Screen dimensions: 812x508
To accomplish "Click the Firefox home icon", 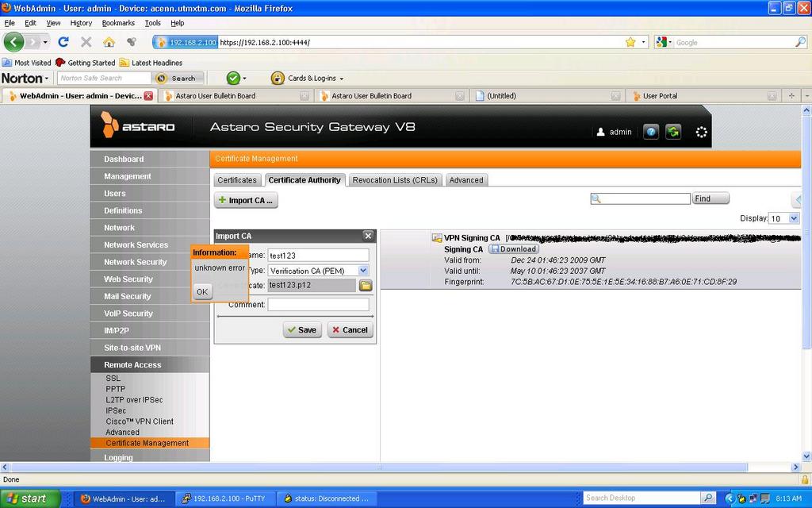I will tap(109, 42).
